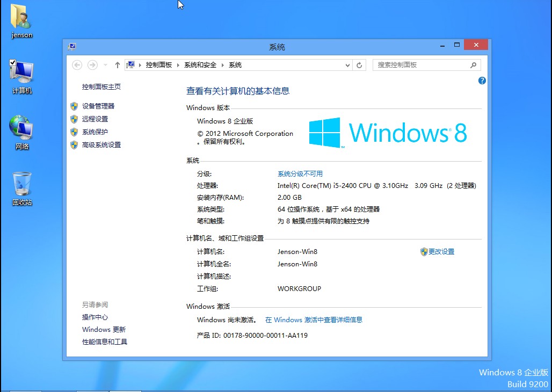Open the recent locations dropdown arrow
Viewport: 552px width, 392px height.
click(105, 65)
